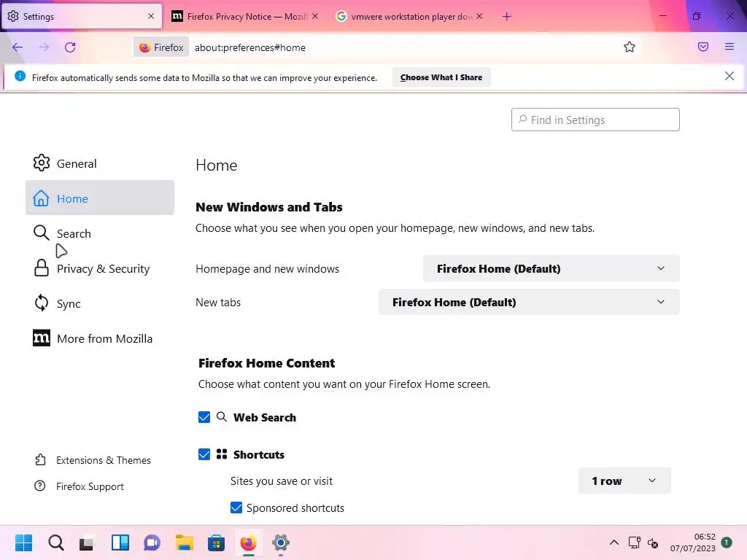Open Microsoft Store from the taskbar
Screen dimensions: 747x560
click(216, 542)
